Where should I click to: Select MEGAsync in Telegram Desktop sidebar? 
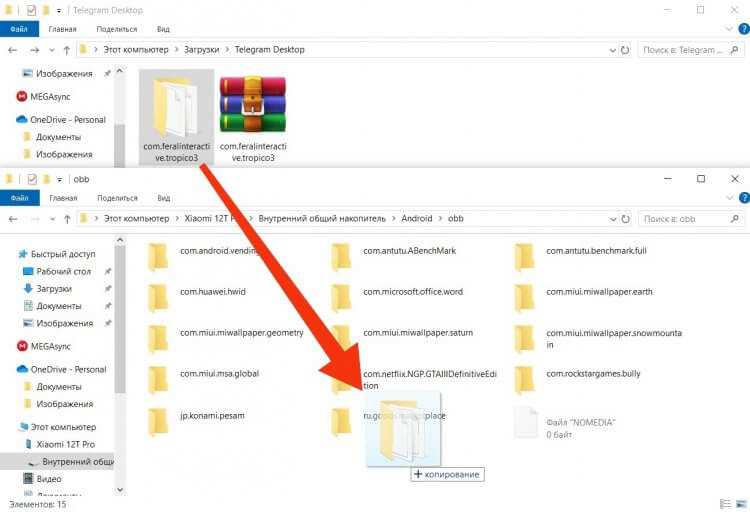[x=43, y=97]
